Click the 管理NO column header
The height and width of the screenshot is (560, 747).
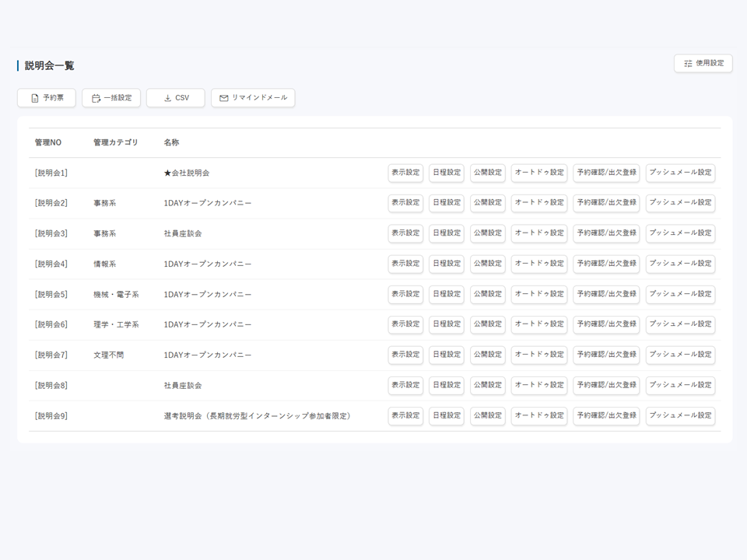click(47, 142)
